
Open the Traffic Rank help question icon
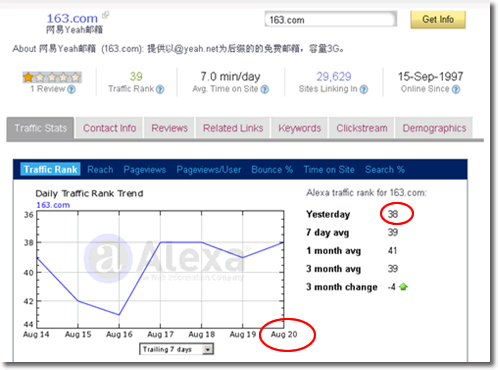point(160,89)
